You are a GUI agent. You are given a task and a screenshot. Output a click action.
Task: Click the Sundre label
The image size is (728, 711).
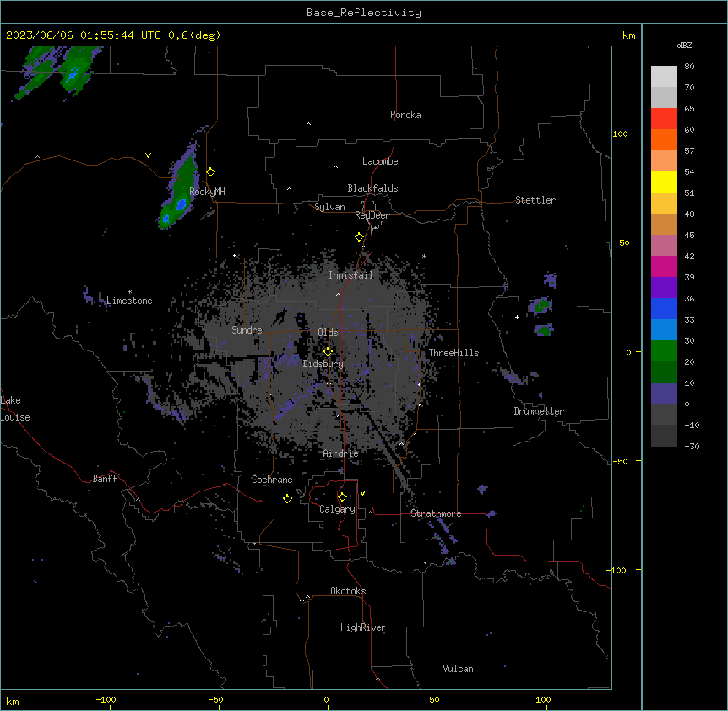point(247,330)
